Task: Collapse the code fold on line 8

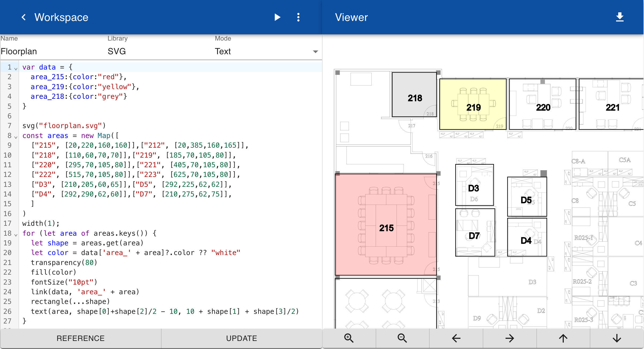Action: pyautogui.click(x=16, y=137)
